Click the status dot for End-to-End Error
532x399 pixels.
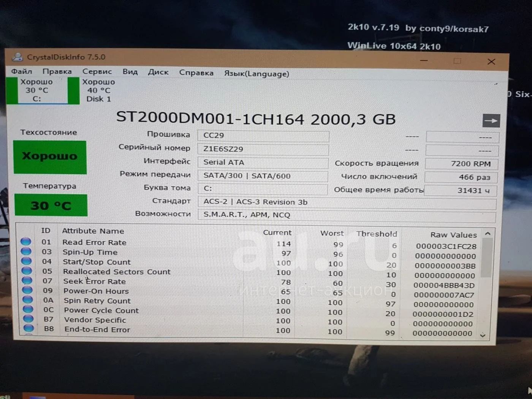coord(29,328)
